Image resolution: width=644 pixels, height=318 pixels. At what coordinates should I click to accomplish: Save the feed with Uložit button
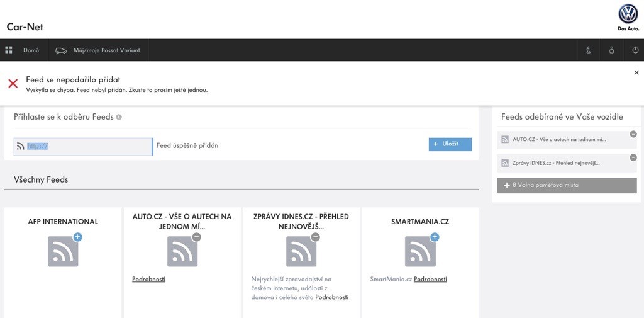coord(450,144)
